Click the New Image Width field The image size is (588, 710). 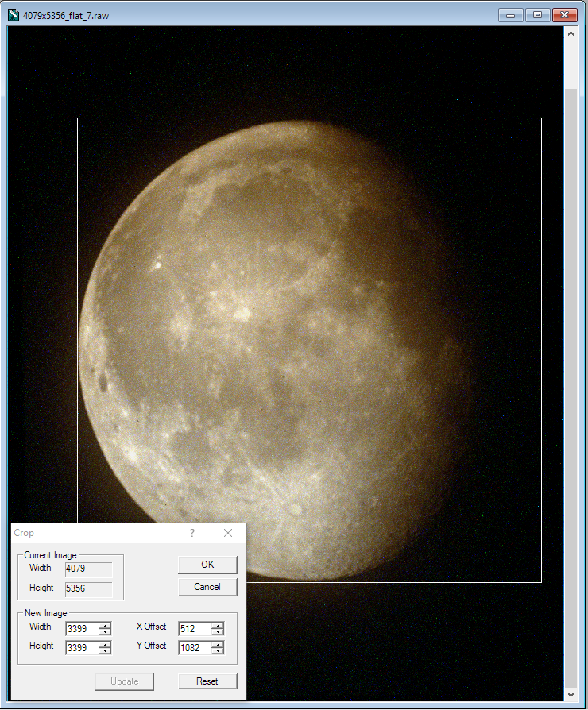(x=82, y=628)
